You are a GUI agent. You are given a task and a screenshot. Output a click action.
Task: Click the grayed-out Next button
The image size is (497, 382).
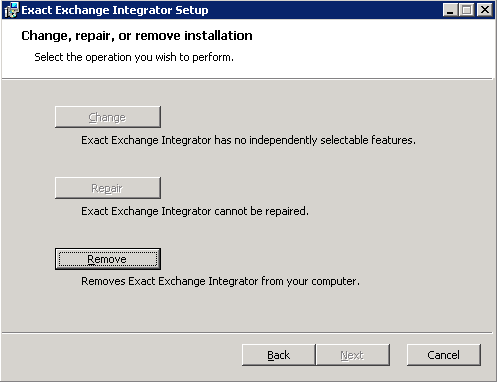pyautogui.click(x=352, y=355)
